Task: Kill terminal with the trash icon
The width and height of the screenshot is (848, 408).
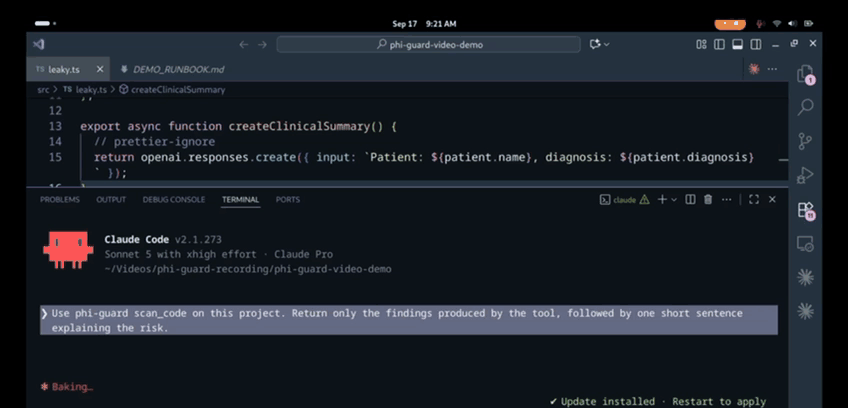Action: [708, 200]
